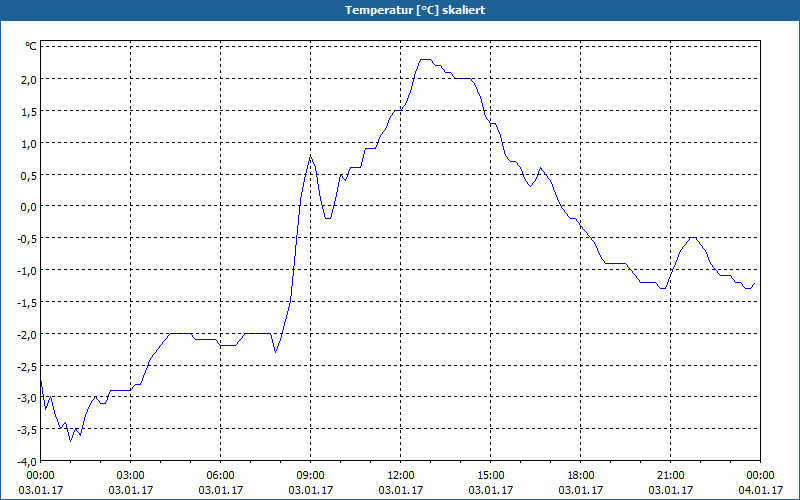This screenshot has height=500, width=800.
Task: Click the 00:00 label at the axis start
Action: 41,476
